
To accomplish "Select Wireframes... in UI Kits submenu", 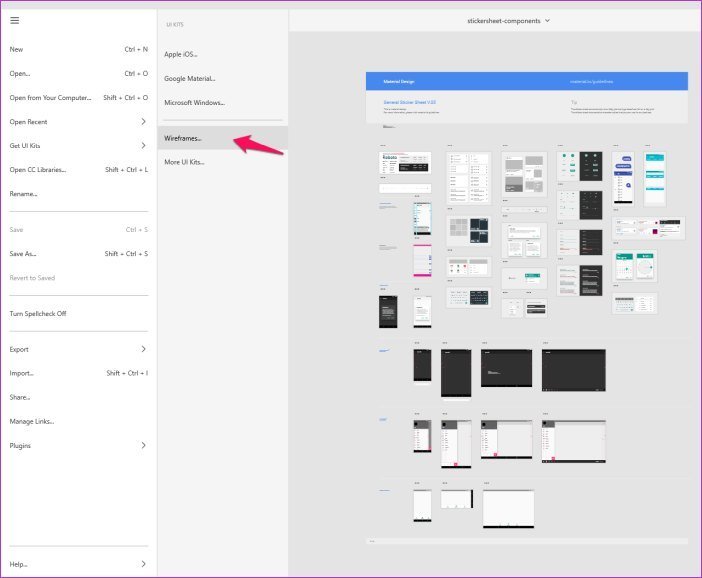I will pyautogui.click(x=223, y=138).
